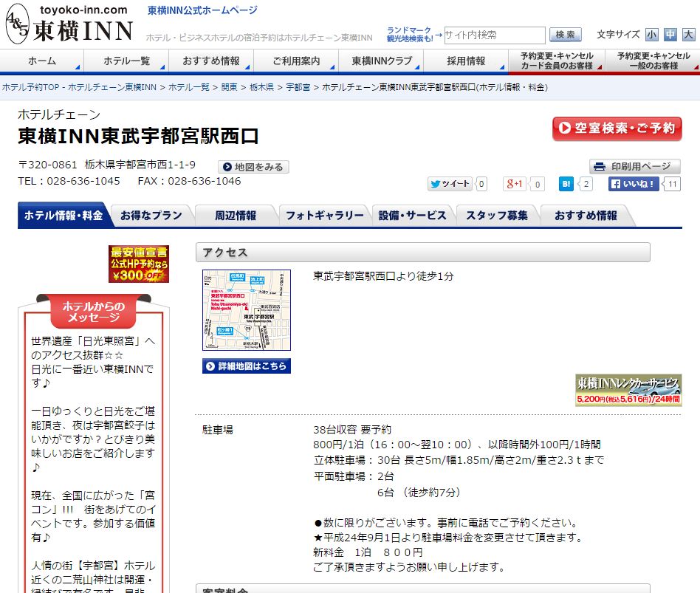The width and height of the screenshot is (700, 593).
Task: Click the FAX：028-636-1046 text
Action: [189, 181]
